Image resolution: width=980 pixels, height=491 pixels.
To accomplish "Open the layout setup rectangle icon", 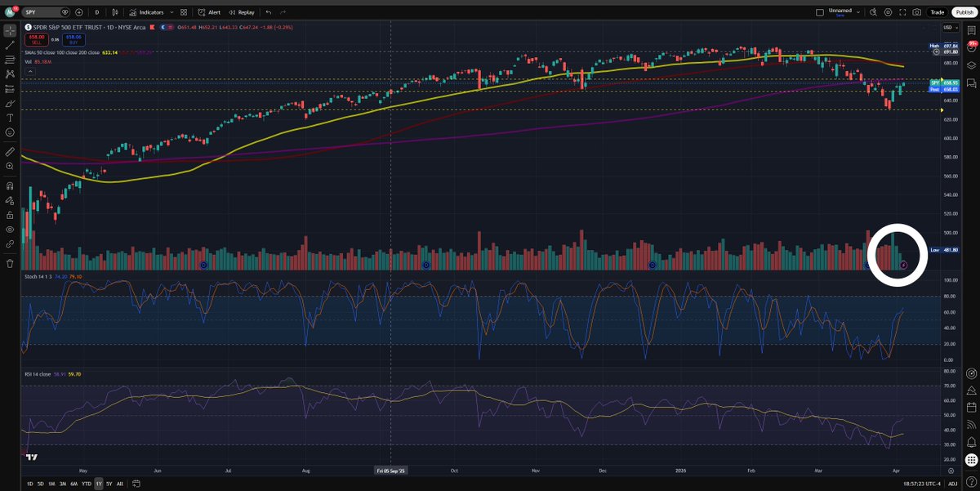I will pos(821,12).
